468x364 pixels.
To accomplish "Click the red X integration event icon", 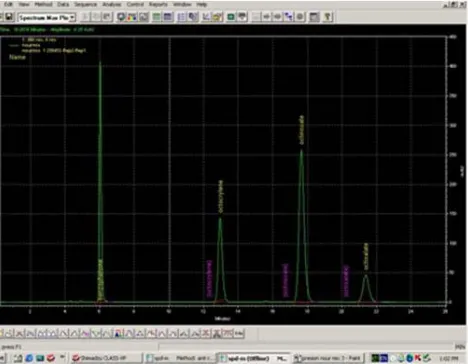I will pos(206,333).
